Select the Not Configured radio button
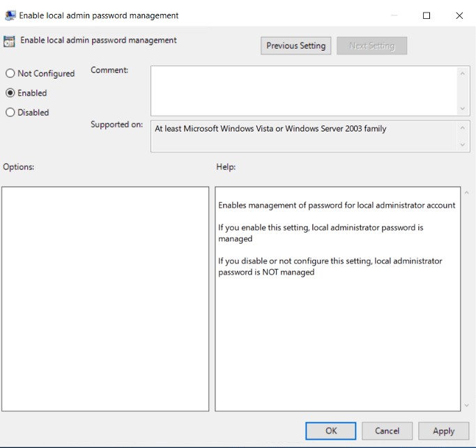The height and width of the screenshot is (448, 476). 10,73
